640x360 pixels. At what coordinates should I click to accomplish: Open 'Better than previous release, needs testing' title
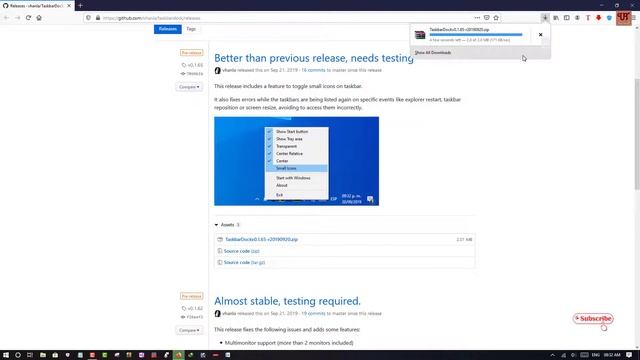tap(313, 58)
